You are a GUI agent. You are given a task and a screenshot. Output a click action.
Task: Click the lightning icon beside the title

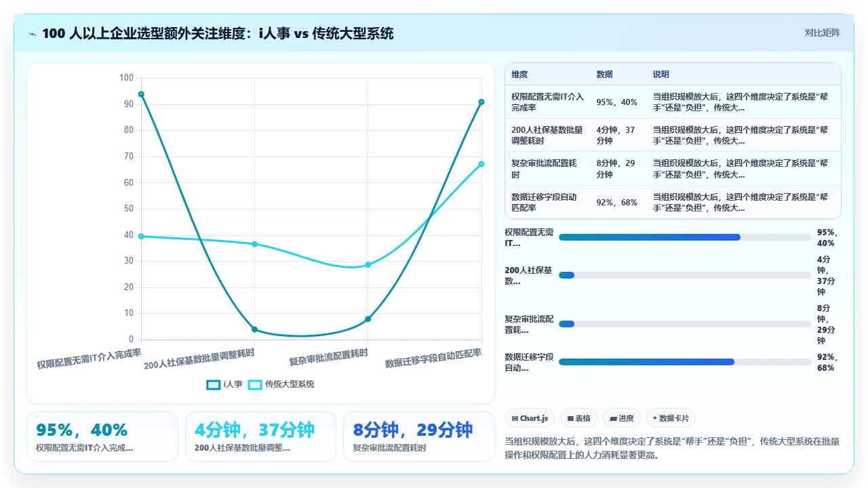coord(33,34)
